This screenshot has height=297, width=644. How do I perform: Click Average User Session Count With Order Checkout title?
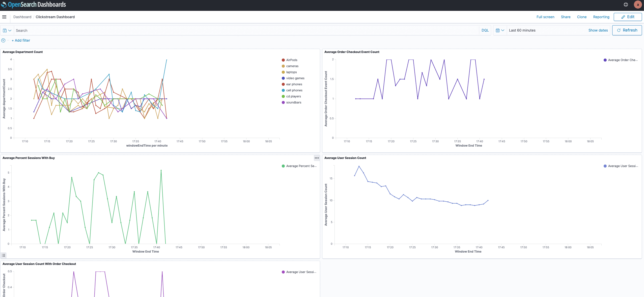[39, 264]
